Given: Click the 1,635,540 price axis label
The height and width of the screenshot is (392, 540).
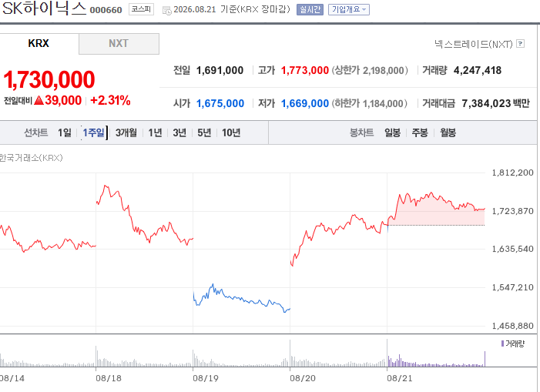Looking at the screenshot, I should tap(512, 249).
